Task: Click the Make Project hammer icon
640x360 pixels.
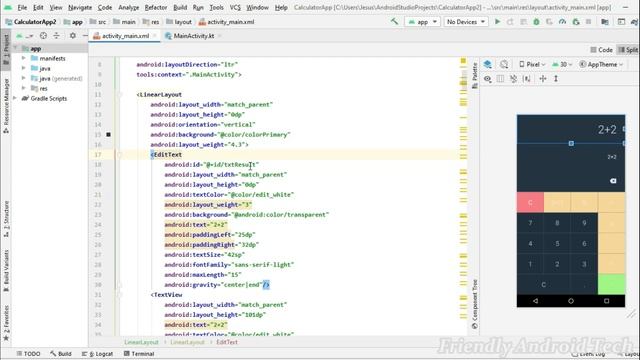Action: pyautogui.click(x=394, y=22)
